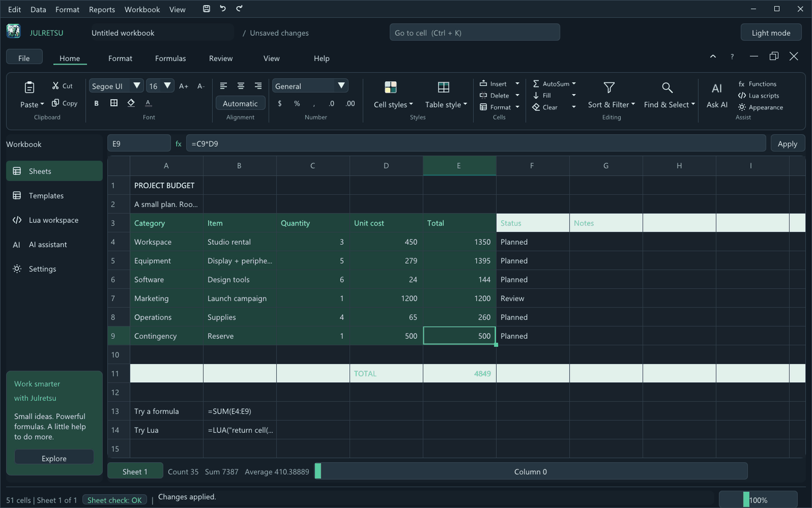Pick the fill color bucket tool

[131, 103]
